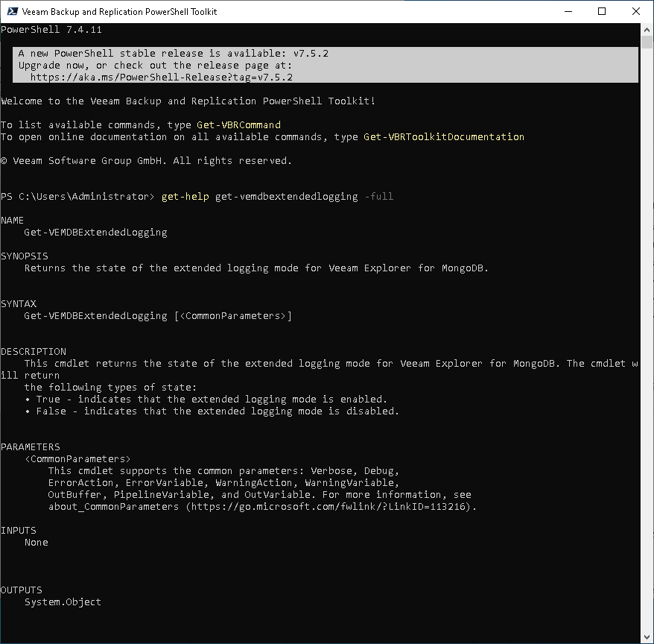
Task: Click the 'Returns the state' synopsis sentence
Action: pyautogui.click(x=256, y=268)
